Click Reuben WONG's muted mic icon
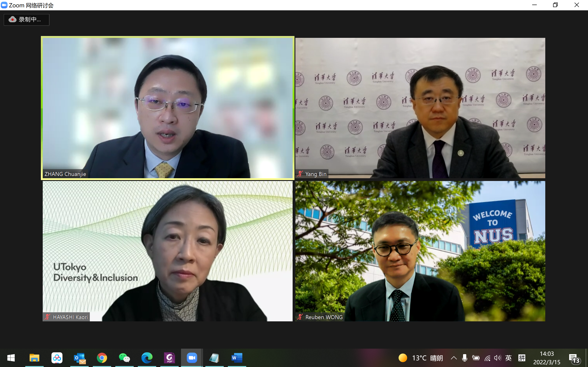 pos(300,317)
